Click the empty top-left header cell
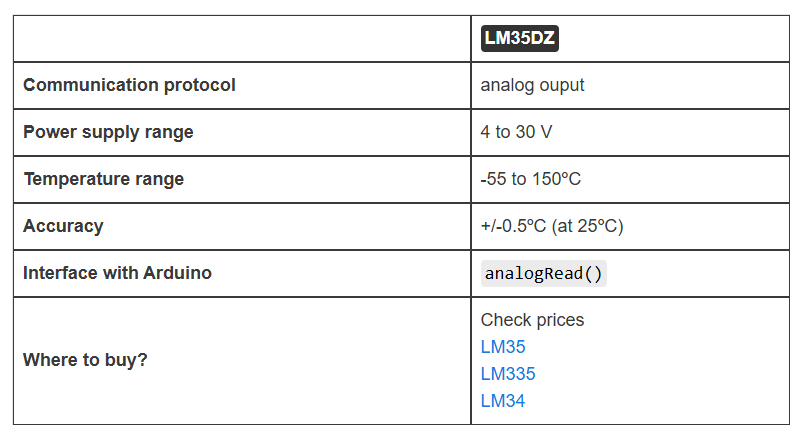Viewport: 802px width, 434px height. 242,38
